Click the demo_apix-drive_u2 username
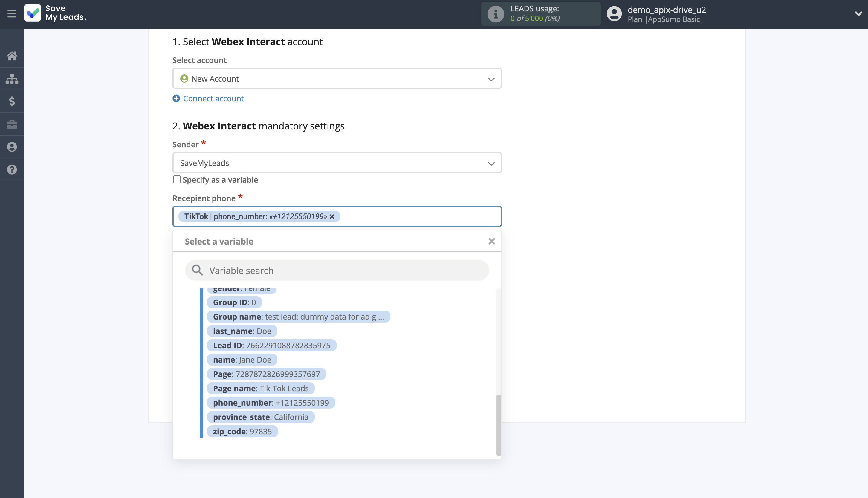 tap(667, 10)
